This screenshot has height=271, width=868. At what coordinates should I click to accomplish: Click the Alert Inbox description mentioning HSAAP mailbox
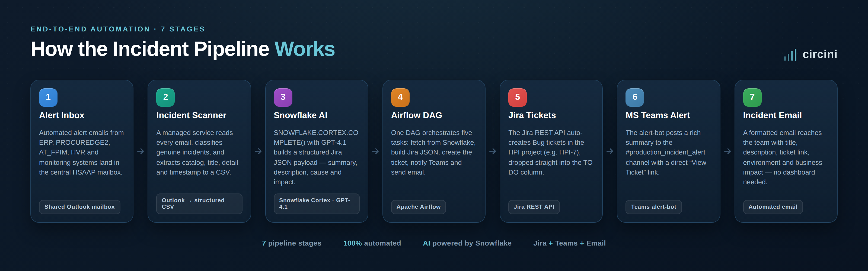(81, 153)
